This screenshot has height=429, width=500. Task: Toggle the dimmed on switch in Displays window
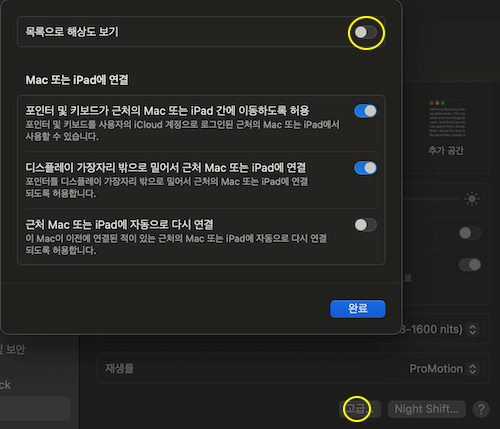(470, 265)
